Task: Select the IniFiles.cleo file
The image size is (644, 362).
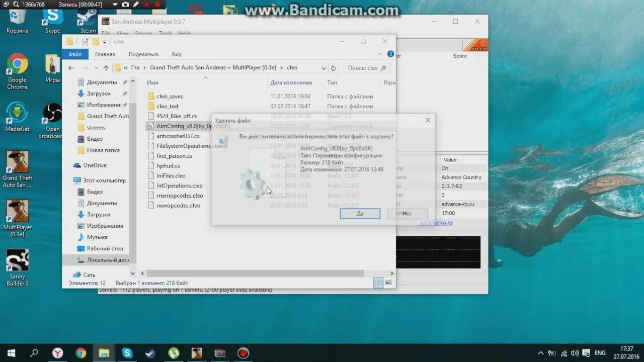Action: 171,175
